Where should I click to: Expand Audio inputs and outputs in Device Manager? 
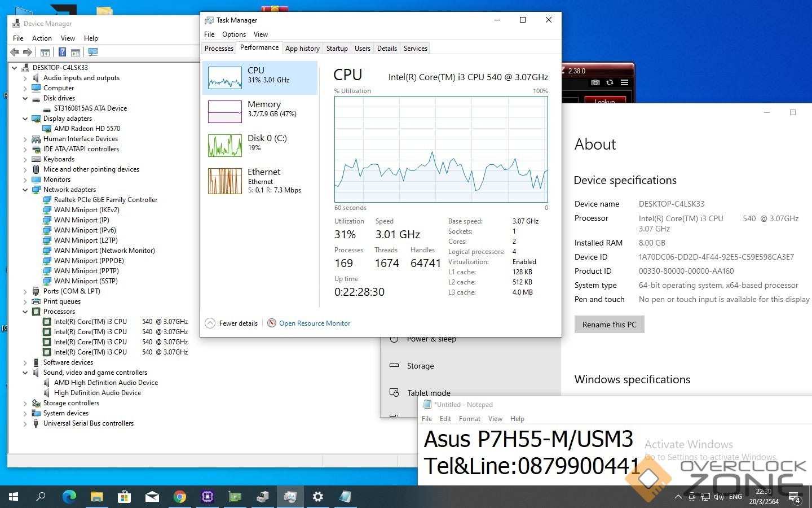coord(25,78)
